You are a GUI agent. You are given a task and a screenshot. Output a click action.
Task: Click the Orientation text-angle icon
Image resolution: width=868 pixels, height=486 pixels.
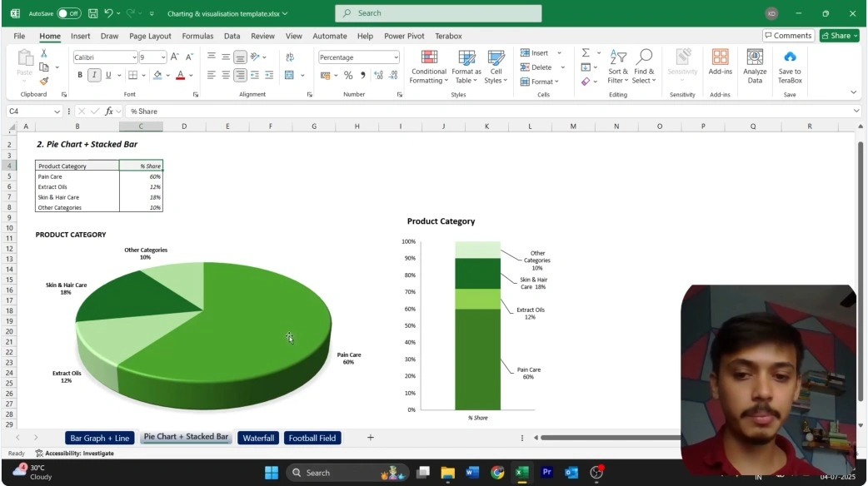pos(255,57)
